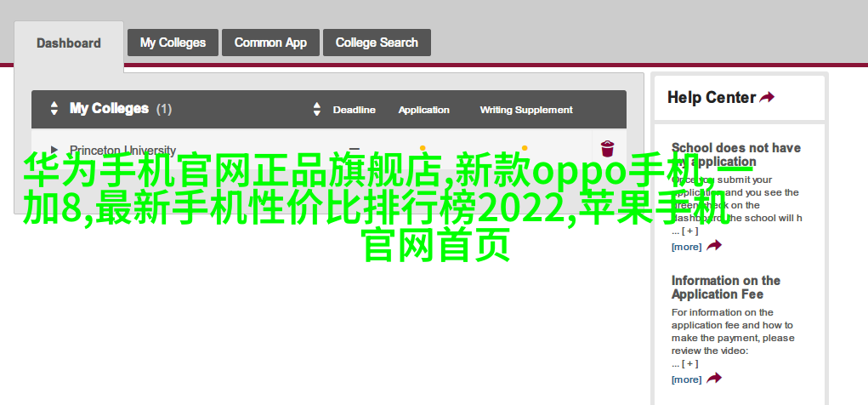
Task: Sort by Deadline using its arrow icon
Action: coord(317,110)
